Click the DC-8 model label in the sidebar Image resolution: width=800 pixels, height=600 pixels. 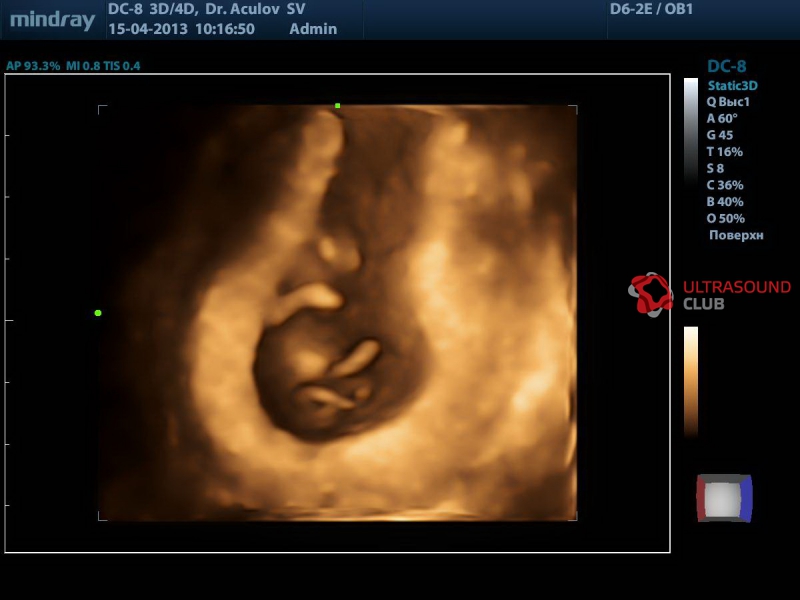click(x=727, y=66)
